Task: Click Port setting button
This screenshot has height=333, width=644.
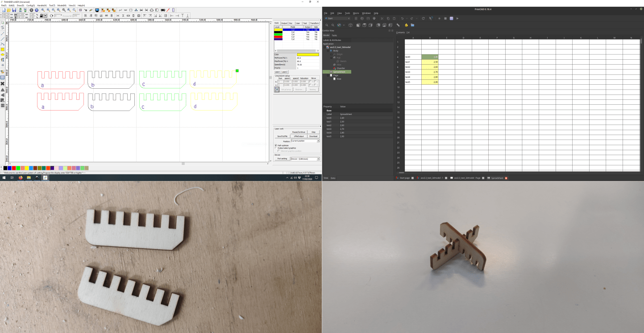Action: click(282, 159)
